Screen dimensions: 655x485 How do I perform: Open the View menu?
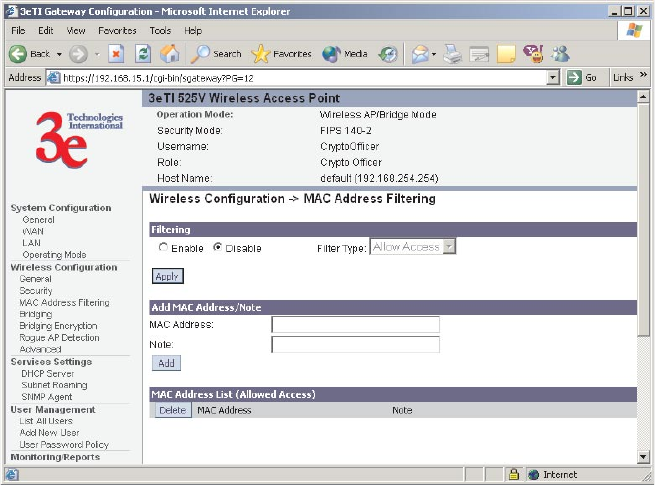[76, 30]
